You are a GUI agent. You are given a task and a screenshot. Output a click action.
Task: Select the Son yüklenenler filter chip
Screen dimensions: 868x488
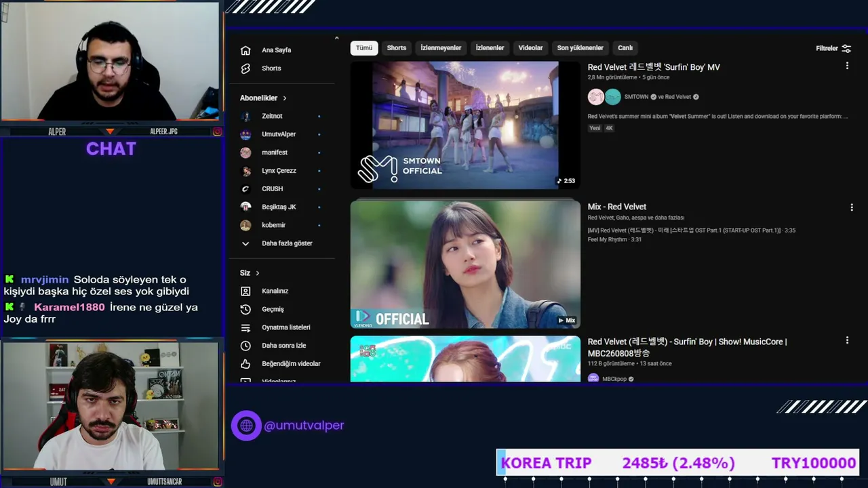580,48
